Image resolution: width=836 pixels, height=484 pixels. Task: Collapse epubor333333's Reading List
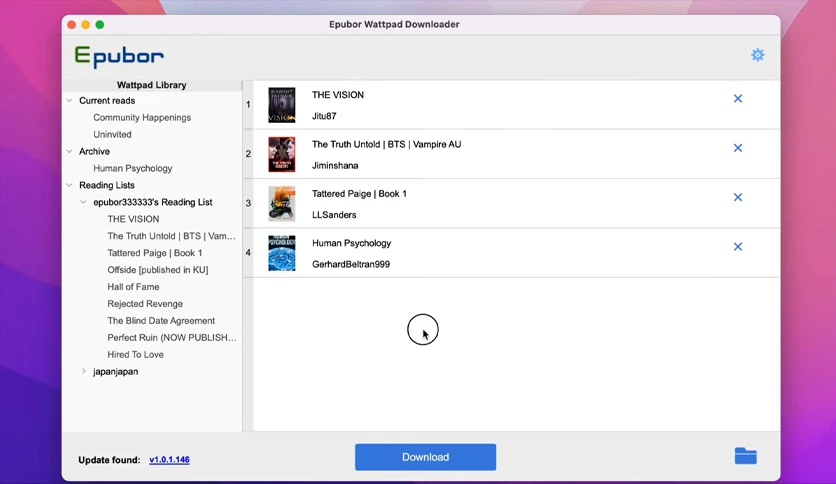[83, 202]
